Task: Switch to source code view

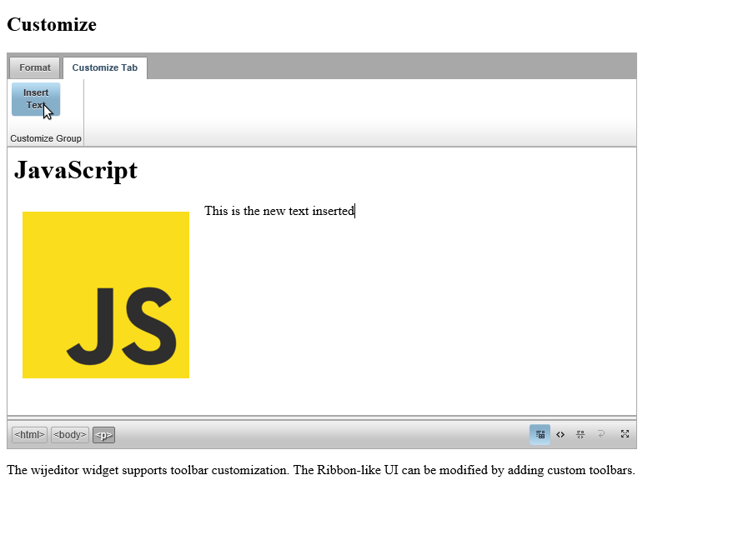Action: 560,434
